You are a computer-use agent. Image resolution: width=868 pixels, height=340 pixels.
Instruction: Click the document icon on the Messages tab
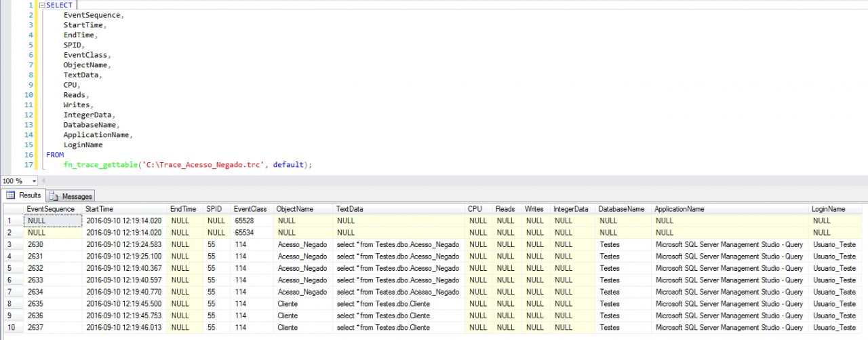pyautogui.click(x=55, y=196)
